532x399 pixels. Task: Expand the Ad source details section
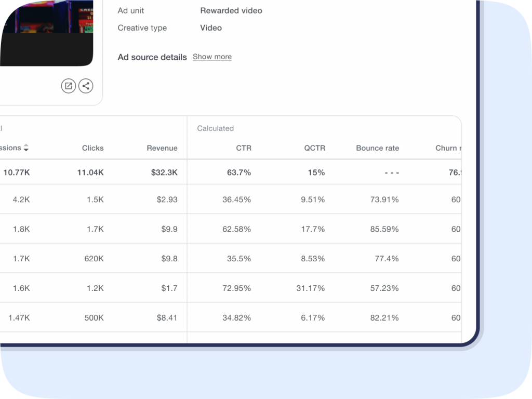(212, 57)
